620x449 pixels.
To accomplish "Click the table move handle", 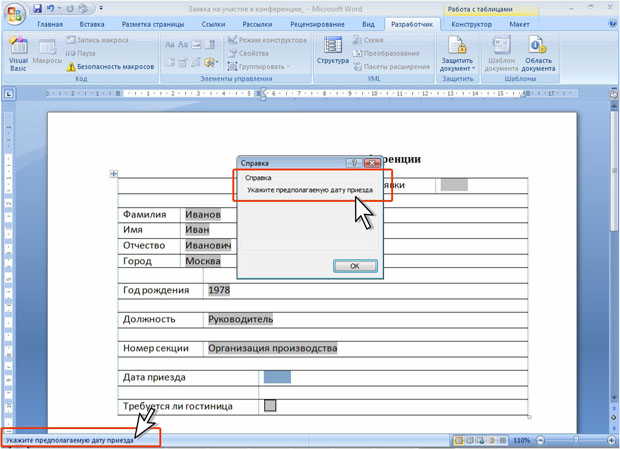I will click(113, 173).
